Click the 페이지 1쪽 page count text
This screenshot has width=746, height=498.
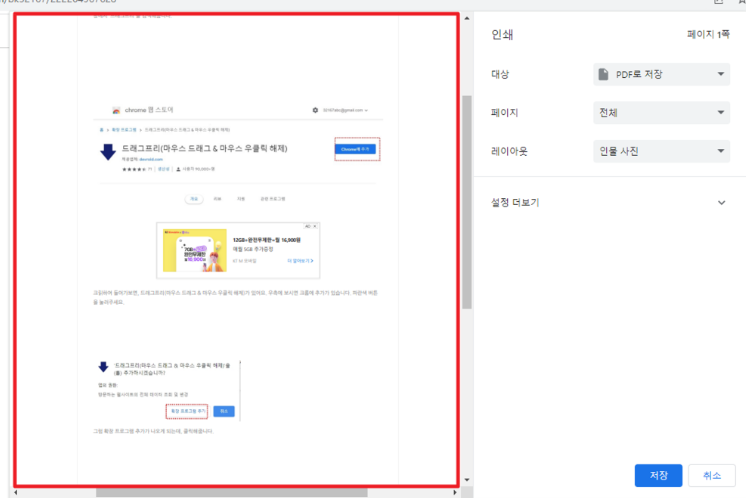tap(708, 34)
